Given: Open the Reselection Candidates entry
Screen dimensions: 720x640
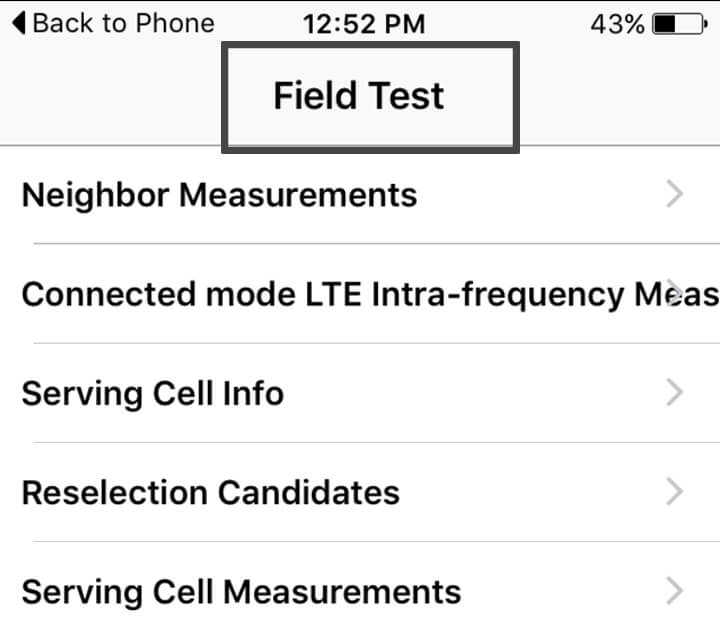Looking at the screenshot, I should 210,492.
